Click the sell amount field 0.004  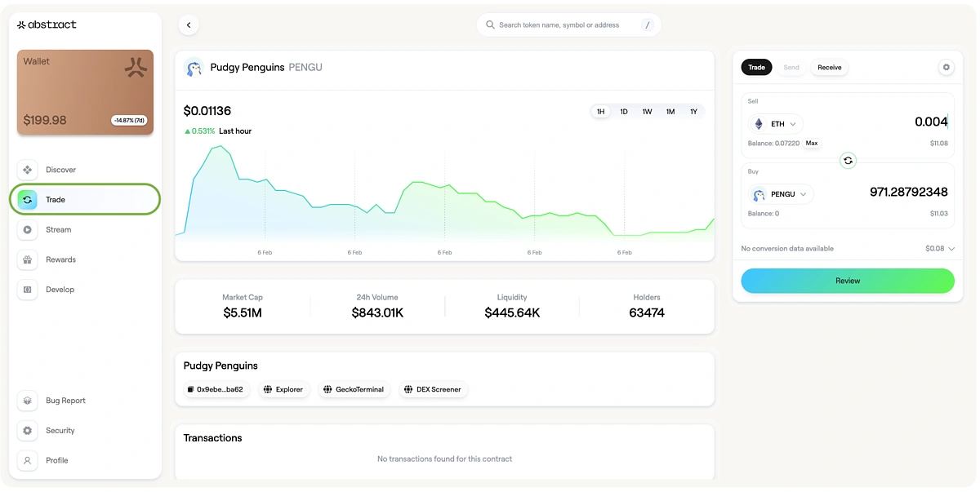(x=931, y=122)
